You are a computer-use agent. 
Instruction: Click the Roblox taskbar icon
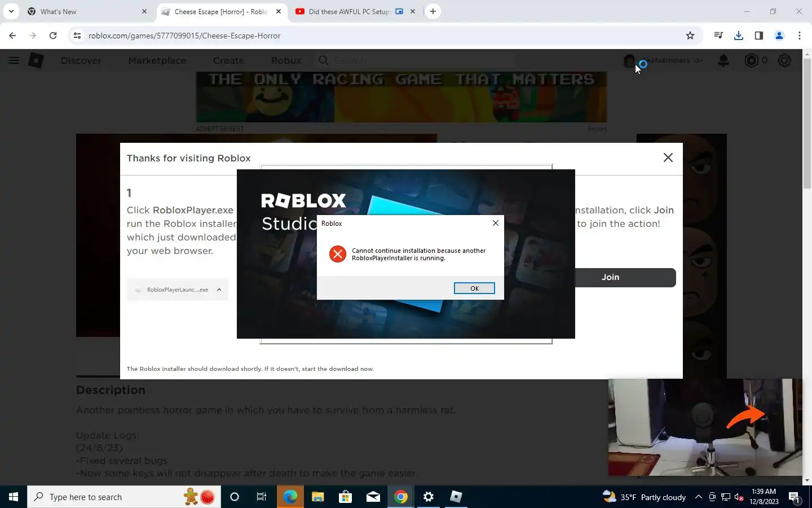(456, 497)
